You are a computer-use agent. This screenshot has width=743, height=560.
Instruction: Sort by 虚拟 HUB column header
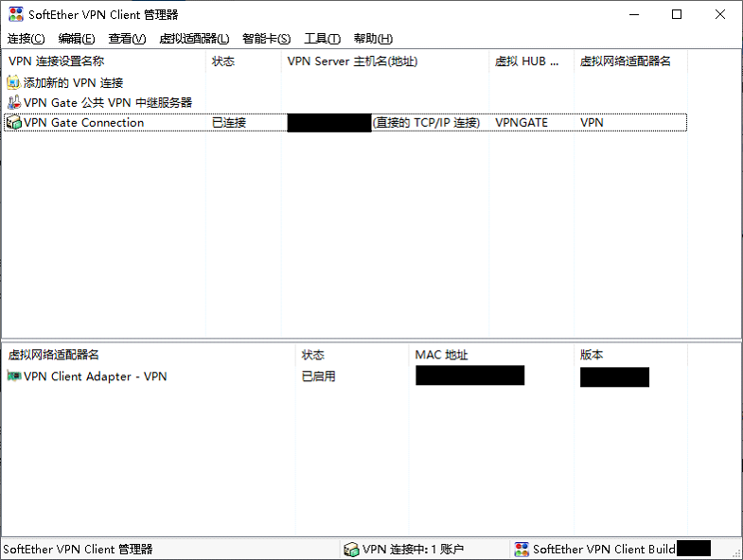click(x=531, y=61)
